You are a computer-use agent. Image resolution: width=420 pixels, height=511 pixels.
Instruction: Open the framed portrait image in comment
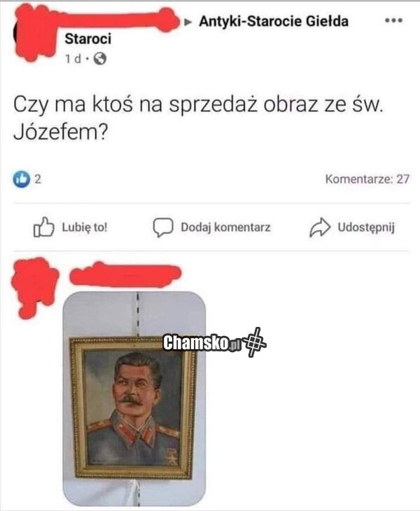[134, 398]
